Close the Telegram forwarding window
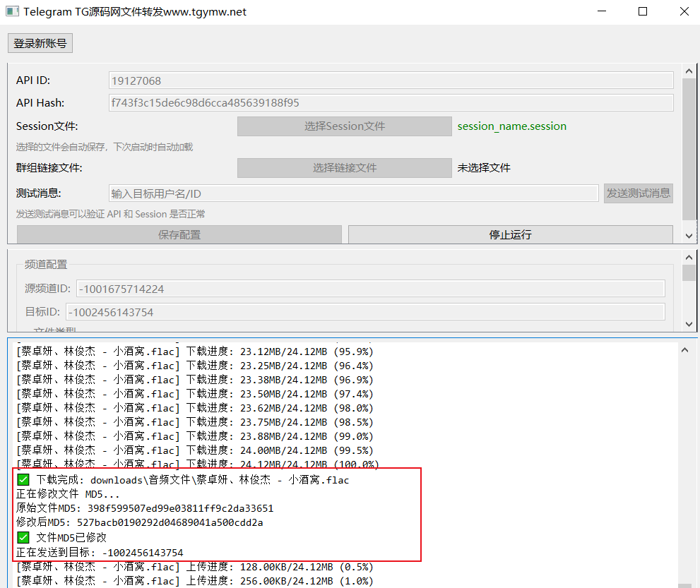 pyautogui.click(x=684, y=11)
